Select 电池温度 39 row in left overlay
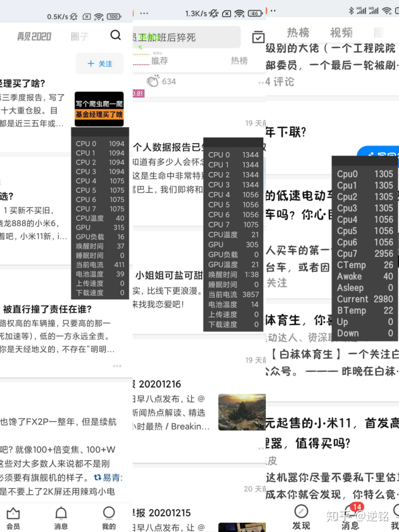399x532 pixels. (x=100, y=274)
